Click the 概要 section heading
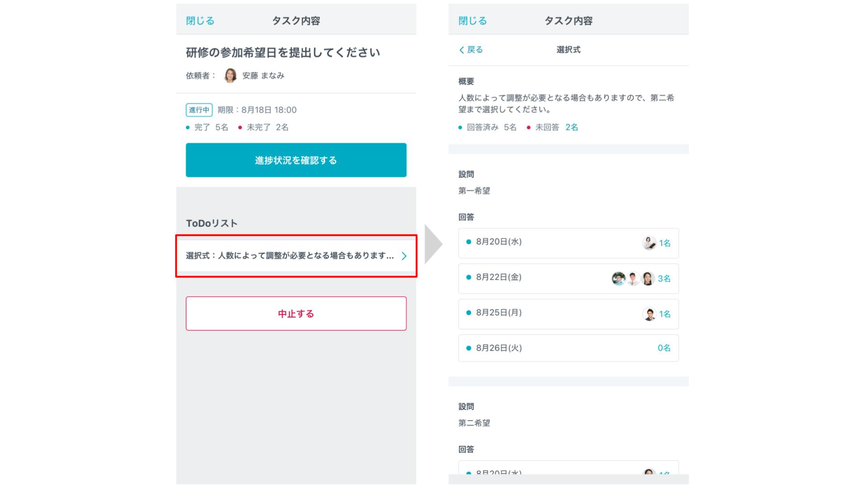This screenshot has width=868, height=488. [466, 81]
